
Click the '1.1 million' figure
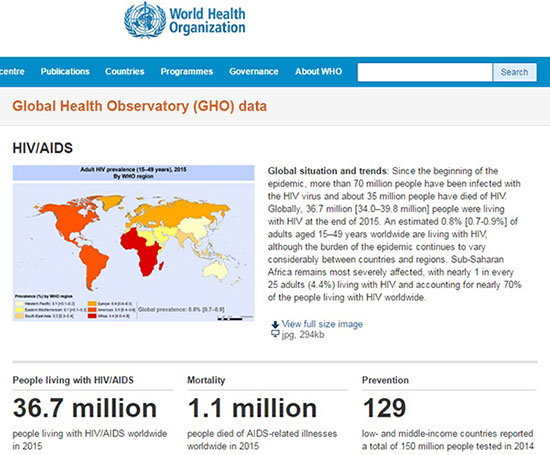tap(252, 408)
